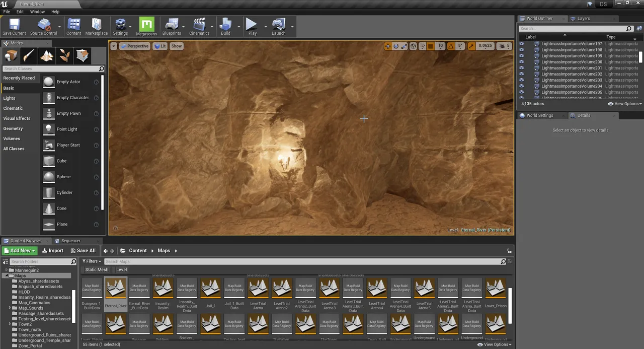Click the Build toolbar icon
The image size is (644, 349).
pos(225,26)
